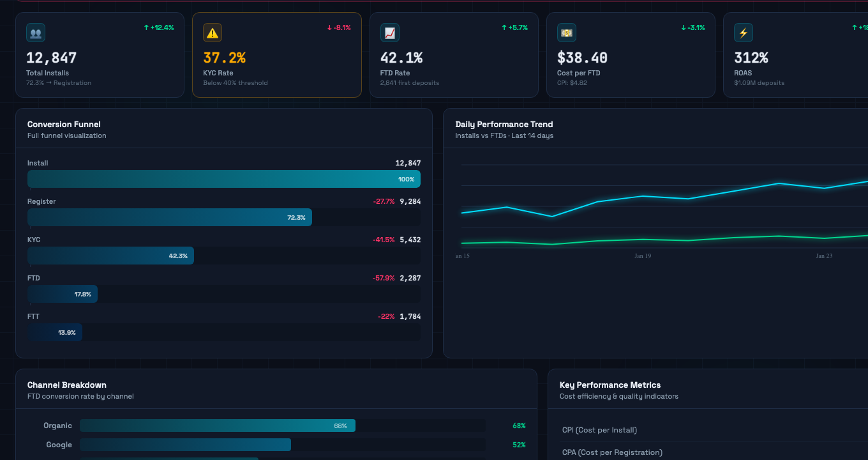Viewport: 868px width, 460px height.
Task: Click the users icon on Total Installs card
Action: click(36, 33)
